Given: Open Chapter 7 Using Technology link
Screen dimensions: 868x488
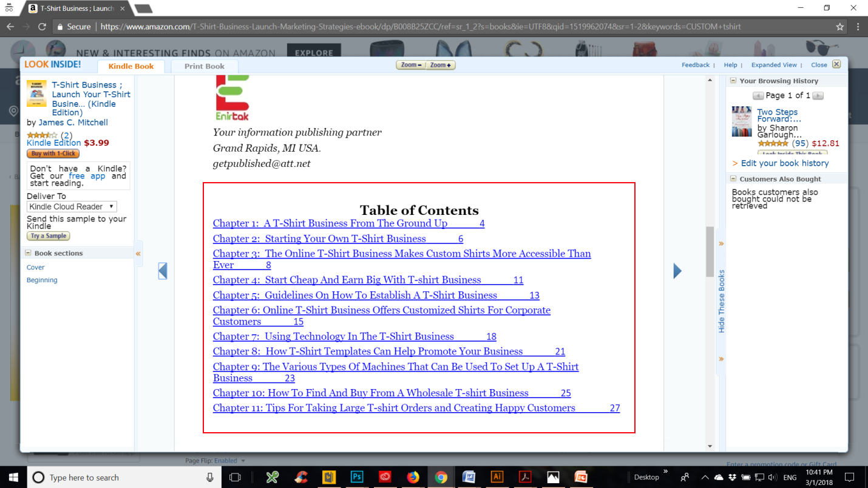Looking at the screenshot, I should coord(355,336).
